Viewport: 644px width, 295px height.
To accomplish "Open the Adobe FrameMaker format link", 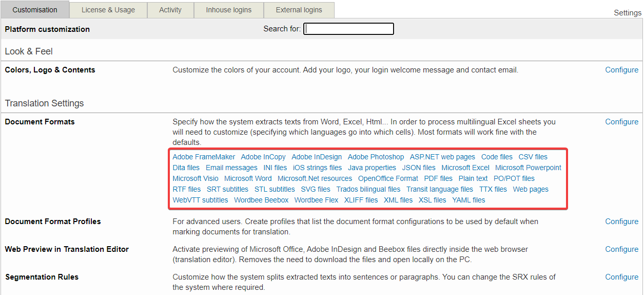I will (x=204, y=157).
